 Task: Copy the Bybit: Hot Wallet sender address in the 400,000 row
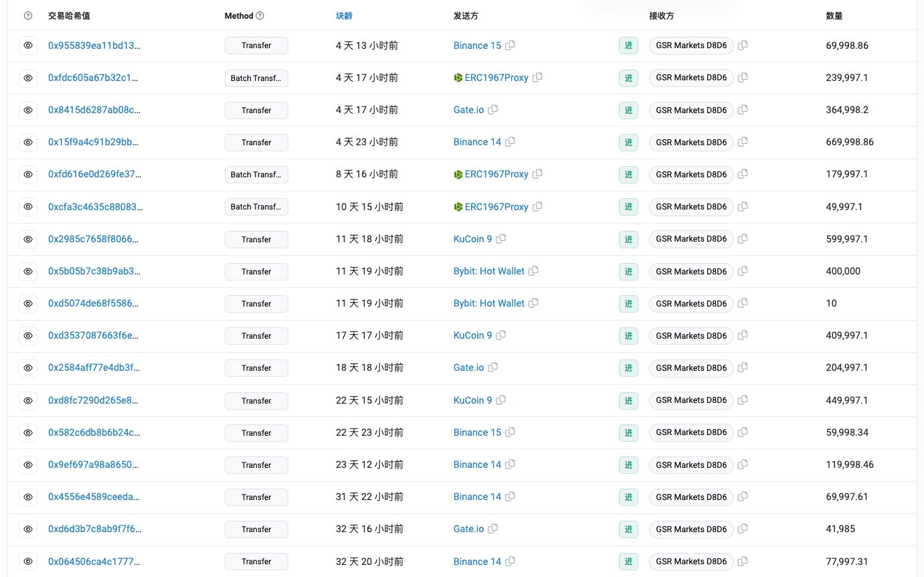tap(533, 271)
